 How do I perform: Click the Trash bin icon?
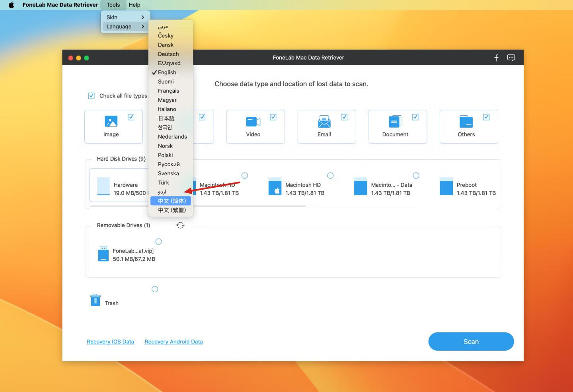(x=95, y=300)
